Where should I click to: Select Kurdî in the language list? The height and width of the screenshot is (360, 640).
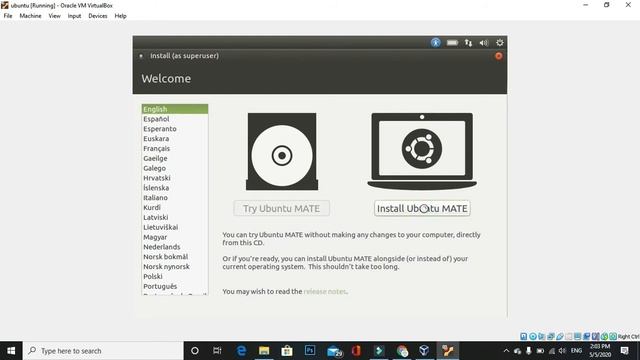coord(175,207)
